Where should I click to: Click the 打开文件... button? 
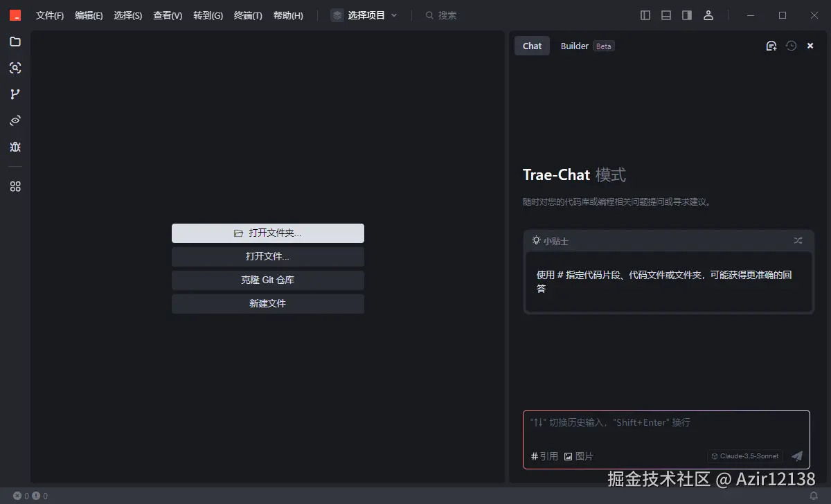268,257
